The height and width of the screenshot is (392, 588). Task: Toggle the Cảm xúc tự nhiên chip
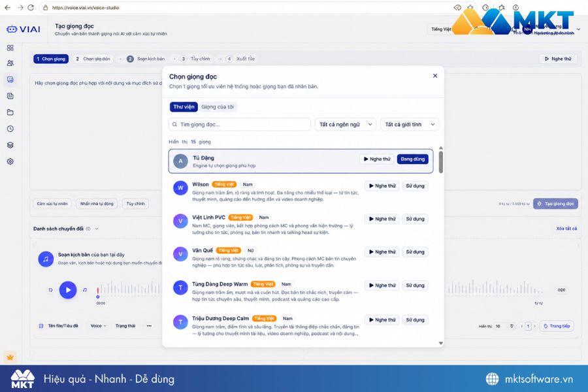pyautogui.click(x=52, y=204)
